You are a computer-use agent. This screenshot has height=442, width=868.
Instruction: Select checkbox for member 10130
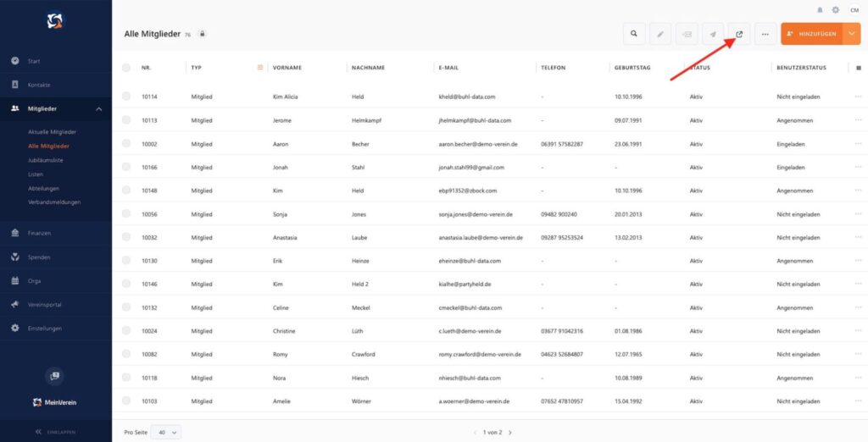[x=126, y=261]
